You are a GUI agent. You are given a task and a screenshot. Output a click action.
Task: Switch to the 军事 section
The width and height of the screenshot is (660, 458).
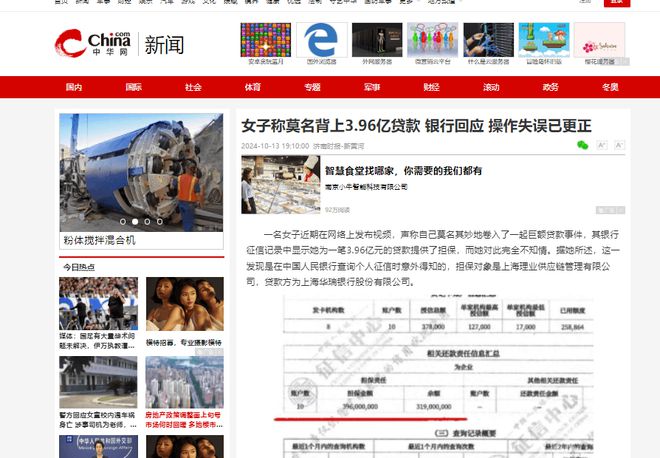(372, 87)
